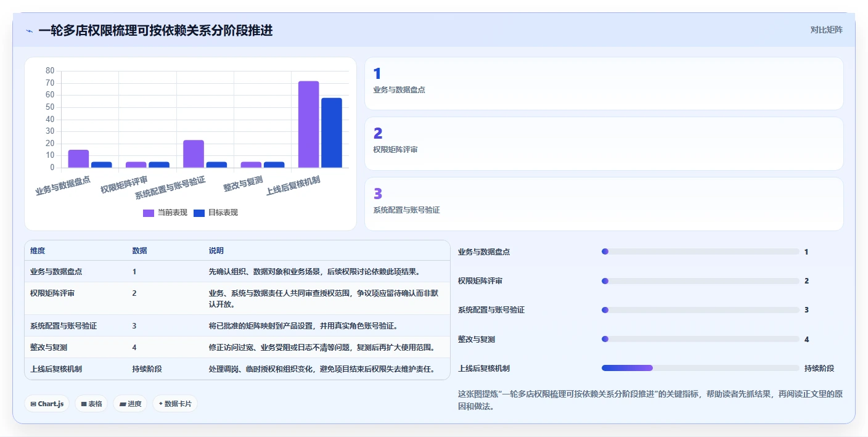The image size is (868, 437).
Task: Click the 对比矩阵 label in header
Action: (826, 30)
